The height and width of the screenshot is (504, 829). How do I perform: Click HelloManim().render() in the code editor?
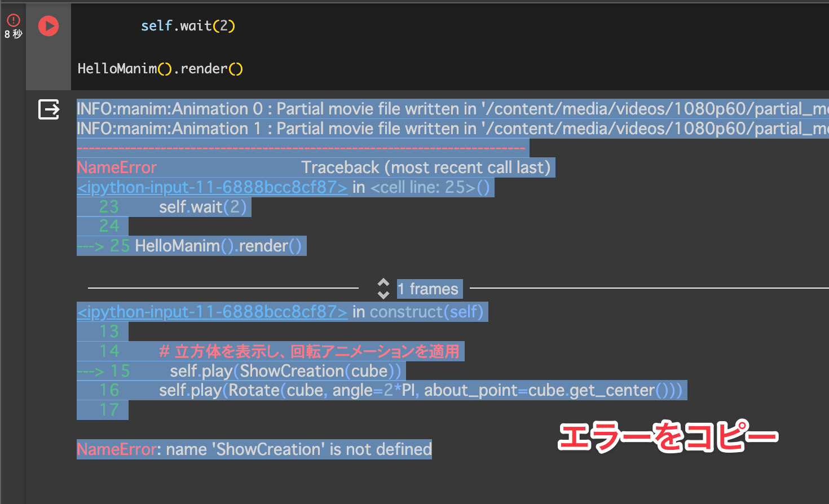(160, 69)
